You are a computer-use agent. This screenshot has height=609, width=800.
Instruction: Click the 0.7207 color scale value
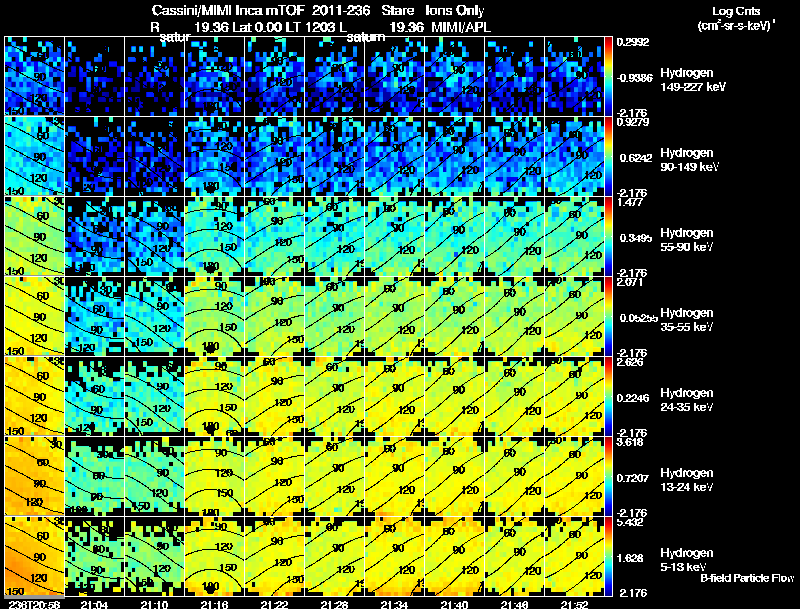click(x=633, y=478)
